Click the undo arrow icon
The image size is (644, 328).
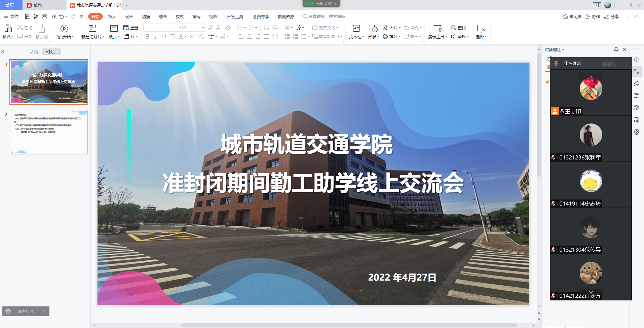[x=61, y=16]
